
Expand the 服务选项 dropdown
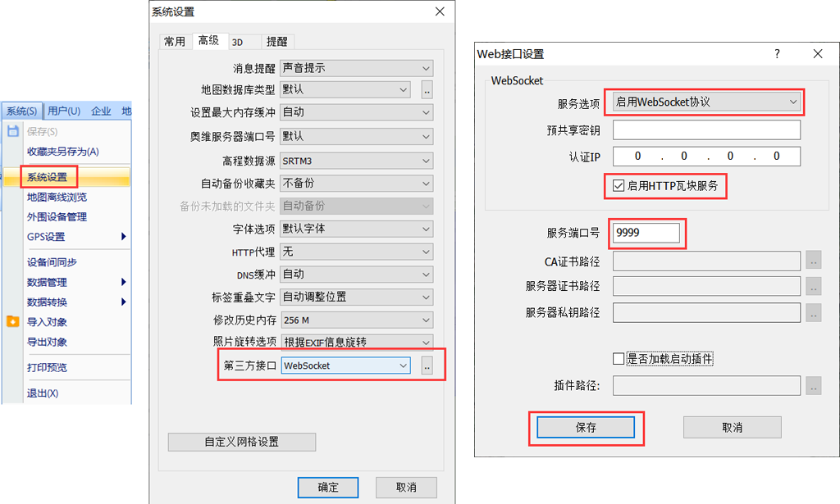(x=706, y=102)
